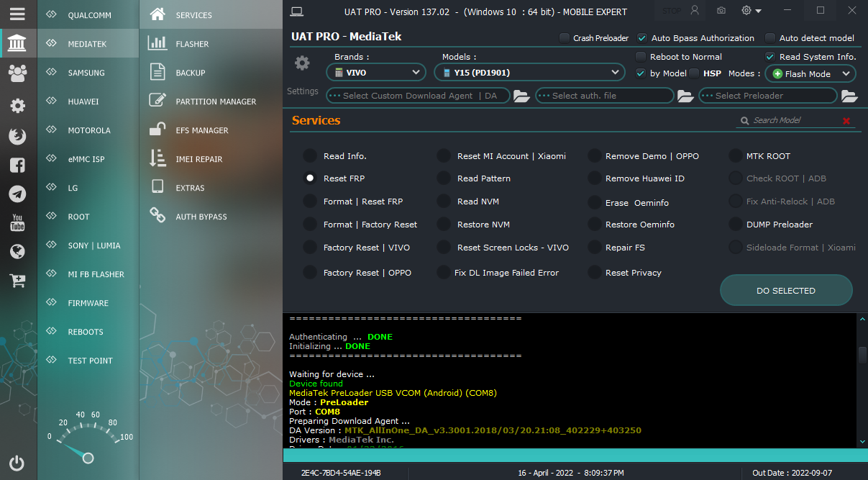868x480 pixels.
Task: Clear model search with red X
Action: point(846,121)
